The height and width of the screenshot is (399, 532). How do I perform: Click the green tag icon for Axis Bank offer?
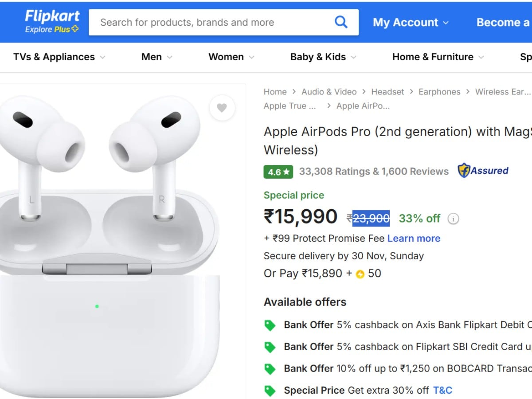click(270, 325)
